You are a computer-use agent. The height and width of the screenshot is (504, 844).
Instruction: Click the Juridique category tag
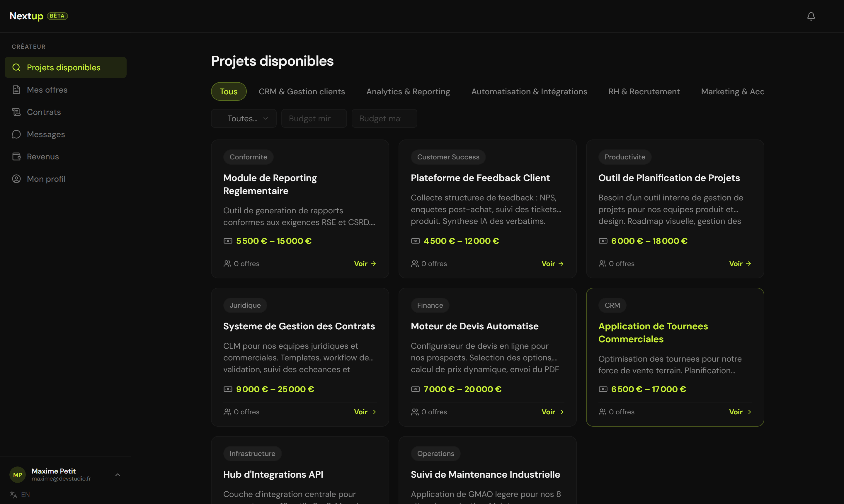point(245,305)
